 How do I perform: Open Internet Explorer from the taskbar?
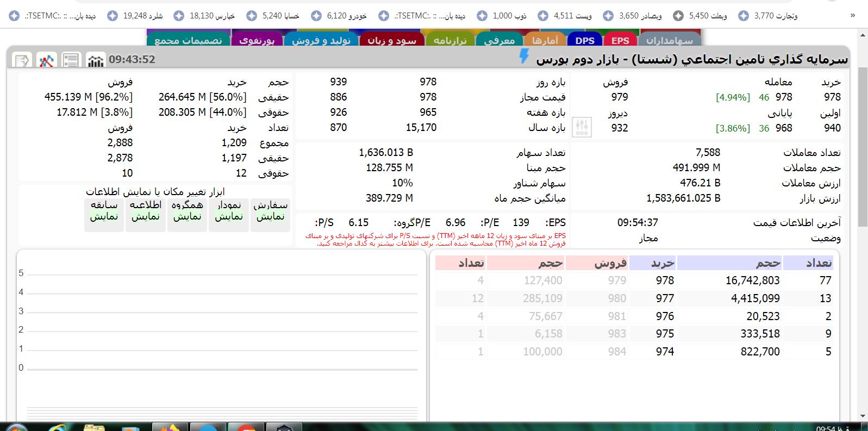pyautogui.click(x=56, y=428)
